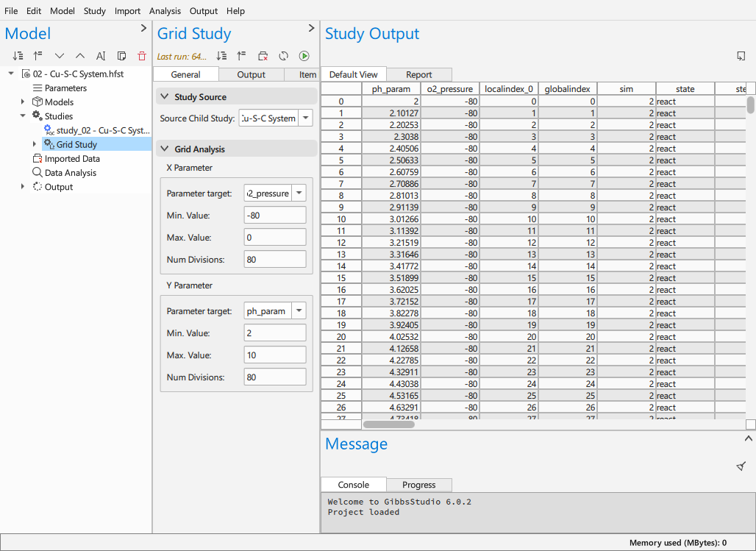Open the Analysis menu

(165, 10)
